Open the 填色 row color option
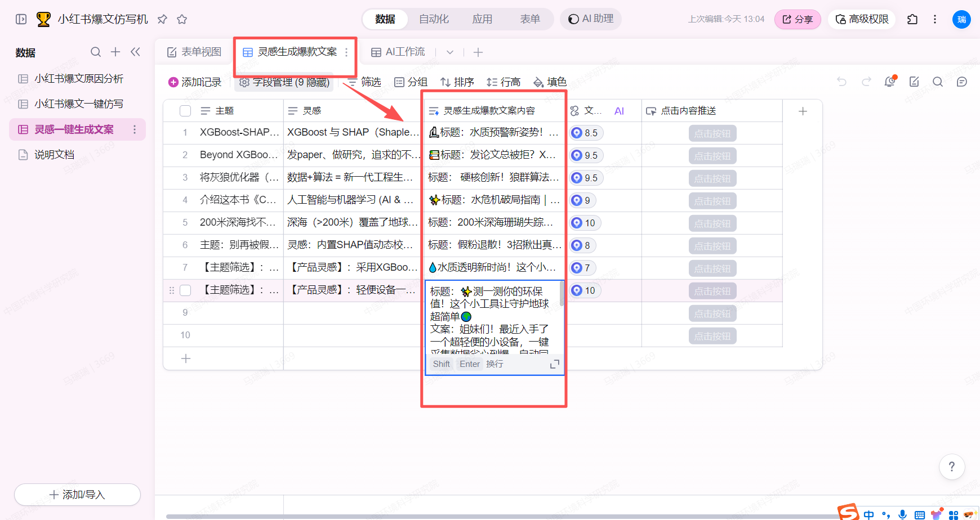 tap(550, 82)
